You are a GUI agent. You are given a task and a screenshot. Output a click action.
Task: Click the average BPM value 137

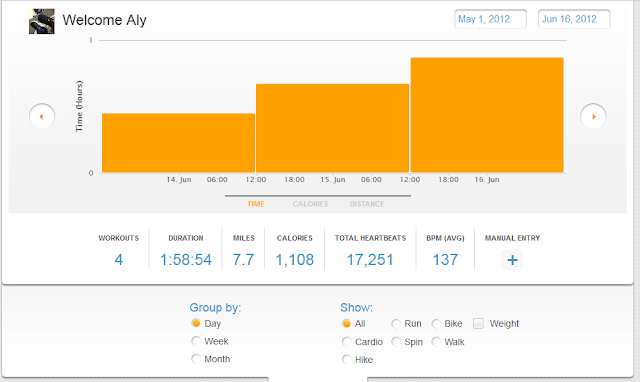[x=445, y=260]
